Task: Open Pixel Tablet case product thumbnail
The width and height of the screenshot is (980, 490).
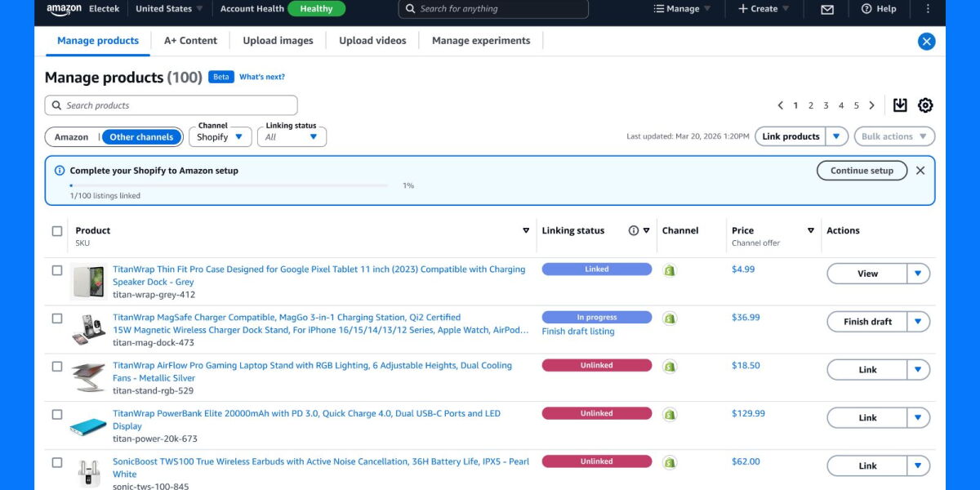Action: click(x=88, y=281)
